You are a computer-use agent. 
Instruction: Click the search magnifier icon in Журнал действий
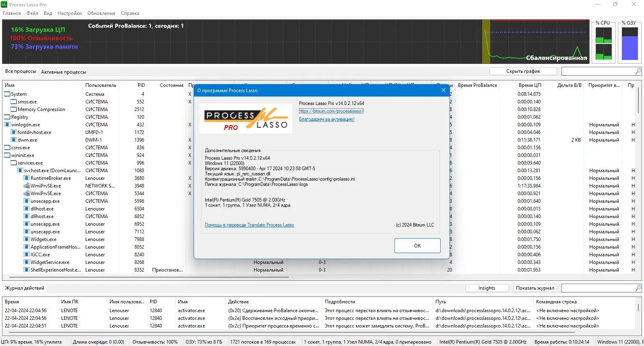click(x=638, y=288)
